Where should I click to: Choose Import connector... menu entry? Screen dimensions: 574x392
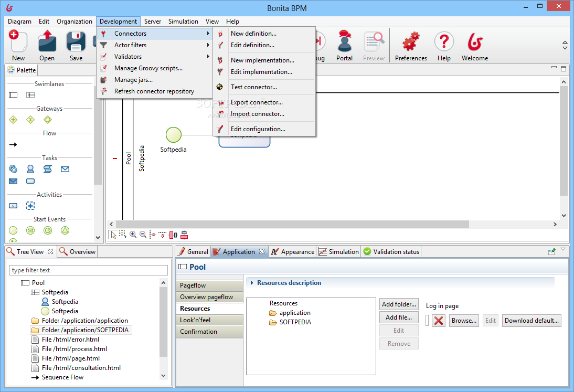[x=264, y=114]
